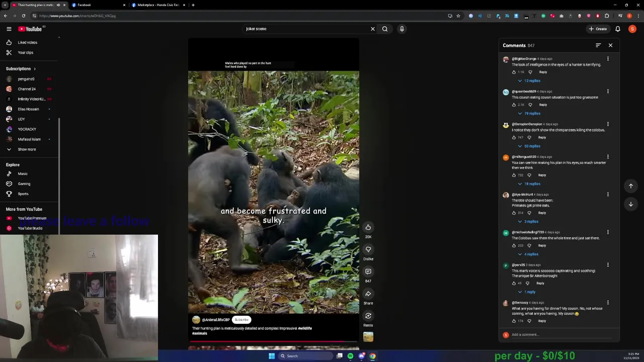The width and height of the screenshot is (644, 362).
Task: Expand 4 replies under michaelstading7720
Action: click(528, 254)
